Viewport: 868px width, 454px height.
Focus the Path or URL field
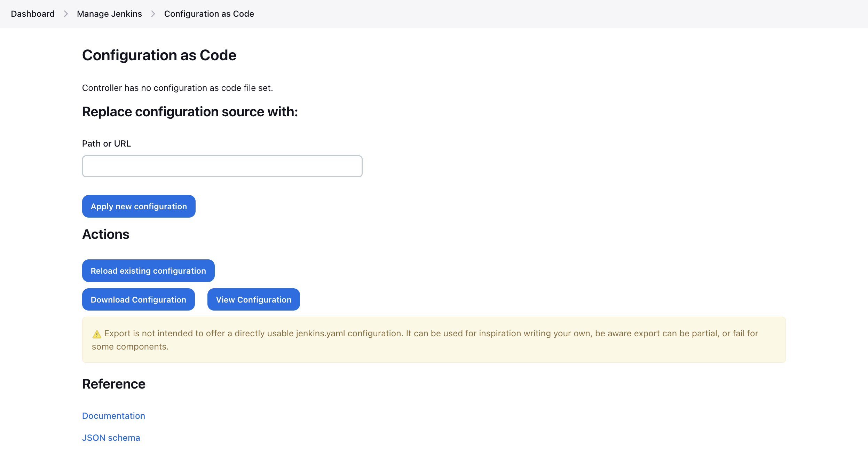pyautogui.click(x=222, y=166)
